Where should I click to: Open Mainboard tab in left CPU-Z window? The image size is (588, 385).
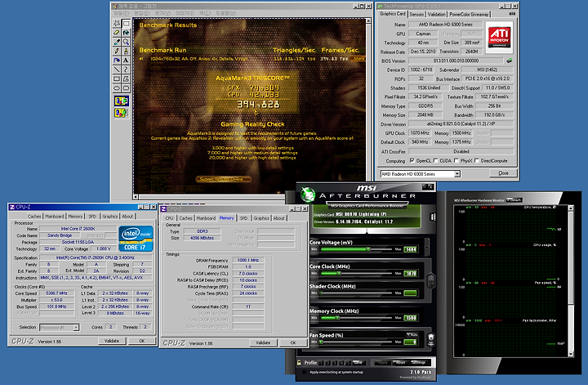55,216
